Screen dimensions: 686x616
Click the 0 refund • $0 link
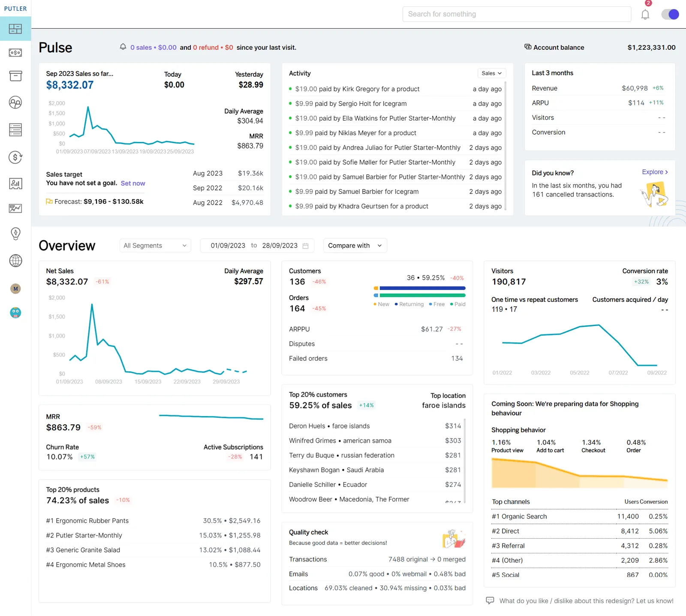(213, 48)
